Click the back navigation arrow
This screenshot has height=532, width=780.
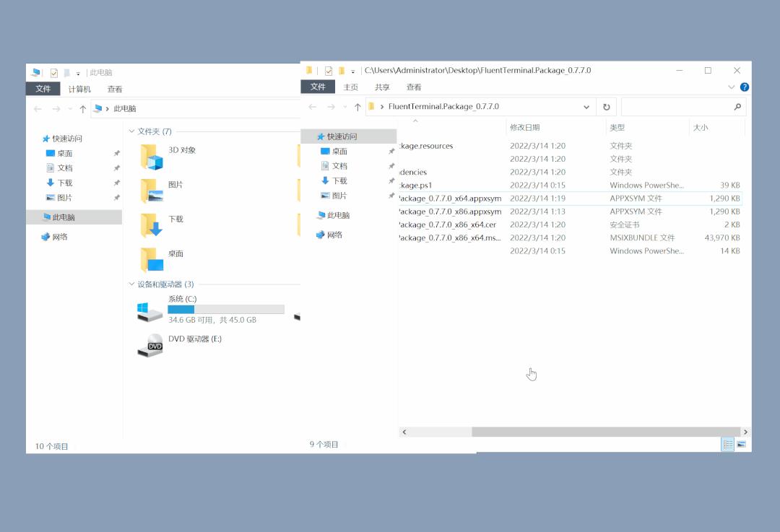click(x=312, y=106)
